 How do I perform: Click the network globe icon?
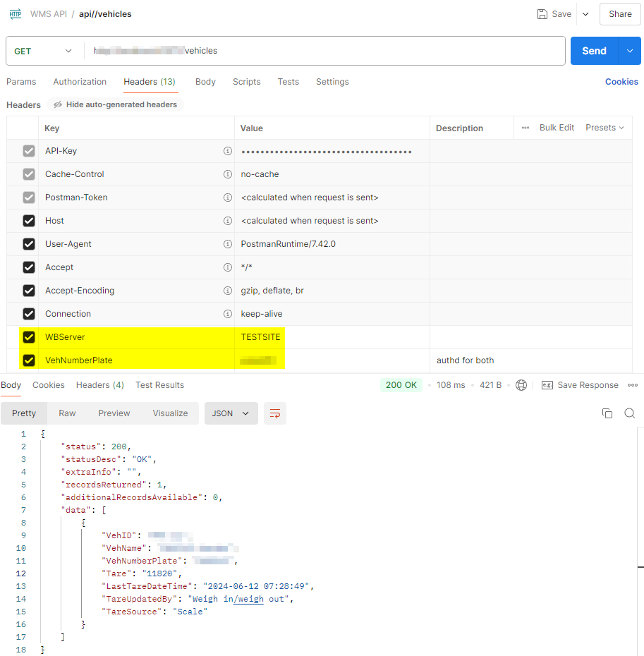coord(521,385)
